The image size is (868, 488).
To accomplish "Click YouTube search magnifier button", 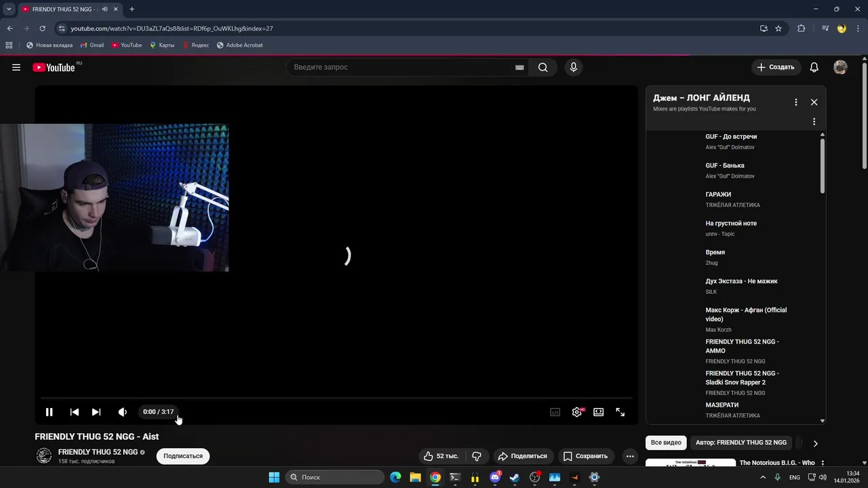I will pos(543,67).
